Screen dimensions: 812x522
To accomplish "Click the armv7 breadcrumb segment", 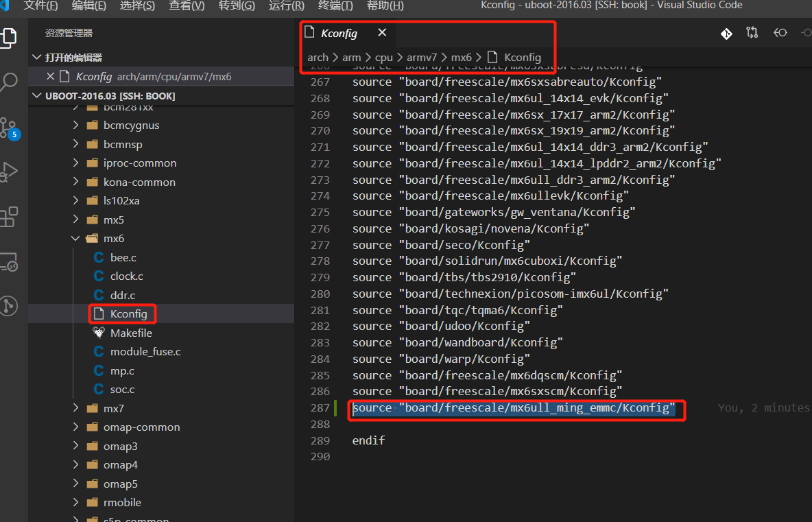I will (x=422, y=58).
